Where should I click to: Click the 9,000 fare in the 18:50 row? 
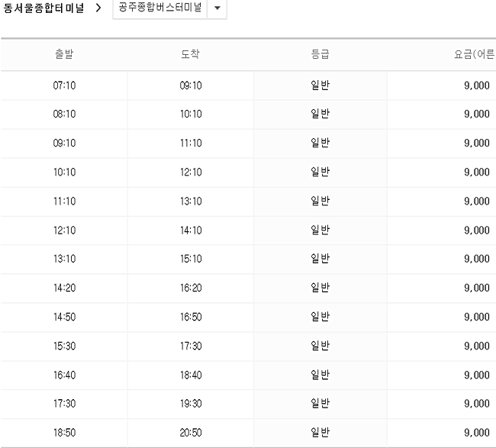(x=477, y=433)
